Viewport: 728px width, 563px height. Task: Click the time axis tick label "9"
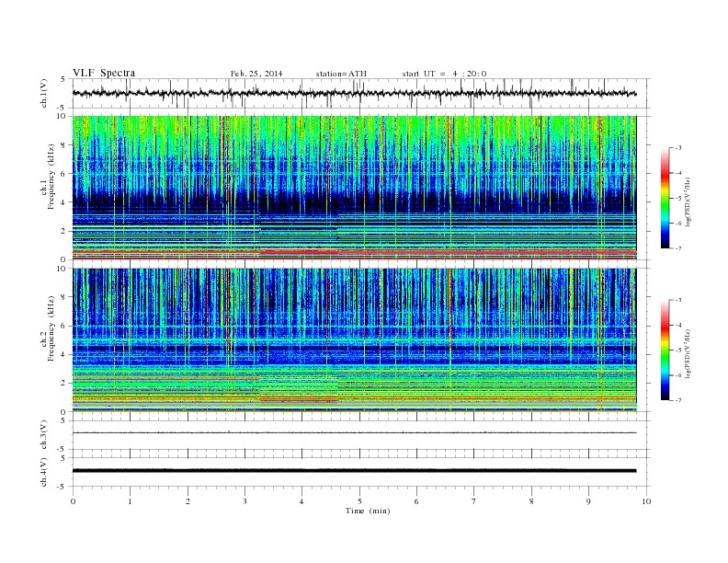tap(588, 501)
